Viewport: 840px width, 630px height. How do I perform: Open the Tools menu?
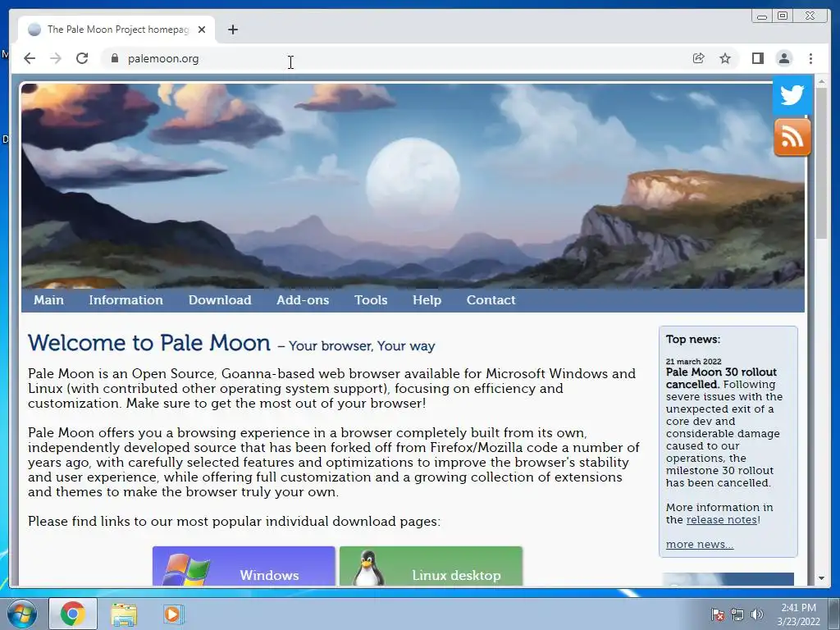click(x=371, y=300)
